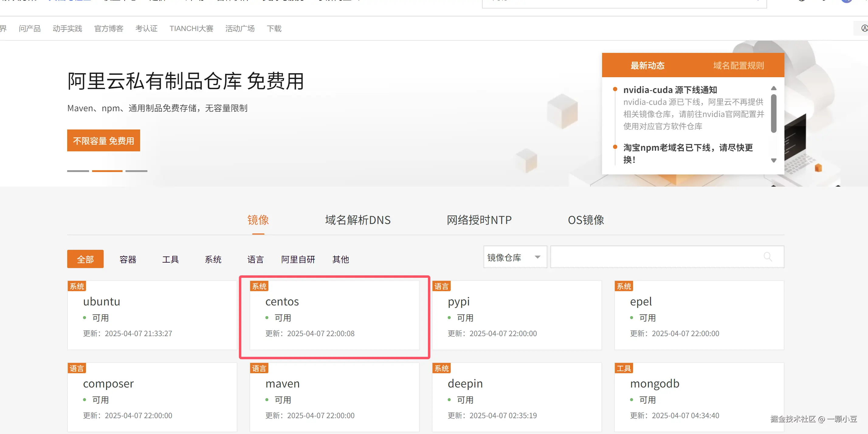
Task: Filter mirrors by 阿里自研 category
Action: [298, 259]
